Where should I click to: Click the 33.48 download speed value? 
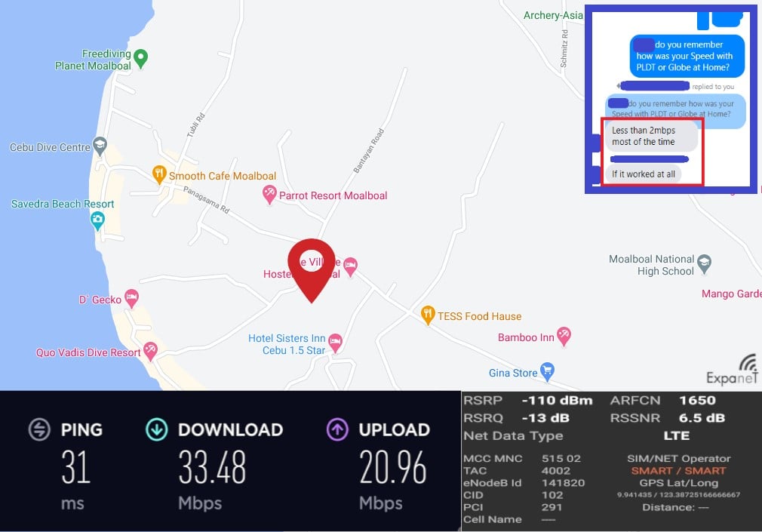[212, 467]
